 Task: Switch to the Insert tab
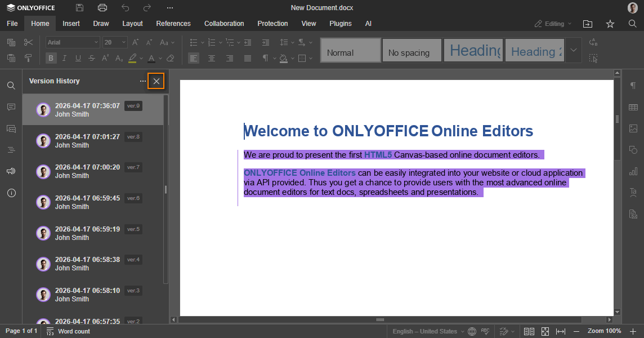tap(71, 24)
